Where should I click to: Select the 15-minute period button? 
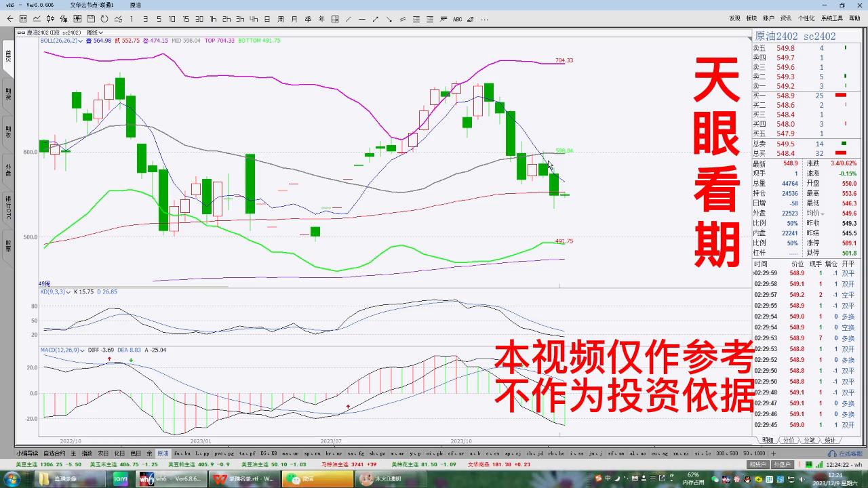pyautogui.click(x=186, y=19)
